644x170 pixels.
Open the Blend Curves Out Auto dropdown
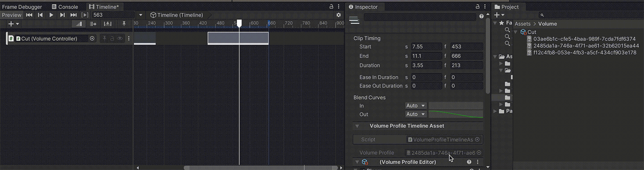[x=415, y=114]
